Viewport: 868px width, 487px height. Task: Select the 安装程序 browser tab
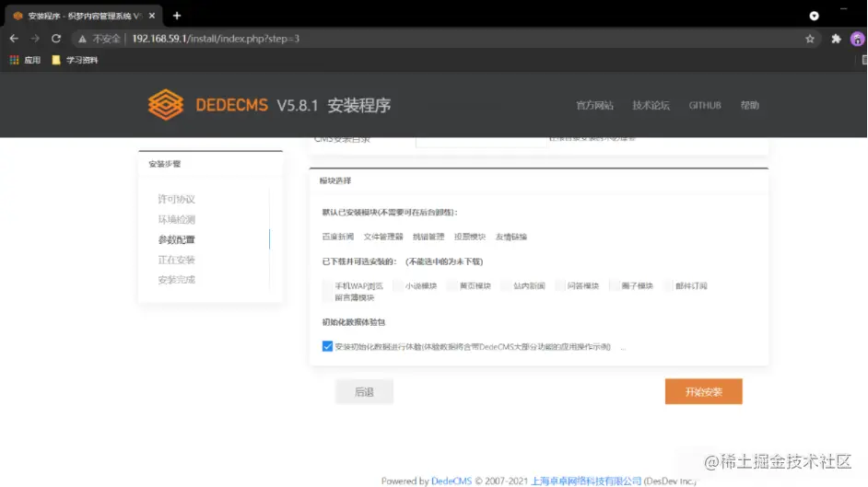(x=83, y=16)
